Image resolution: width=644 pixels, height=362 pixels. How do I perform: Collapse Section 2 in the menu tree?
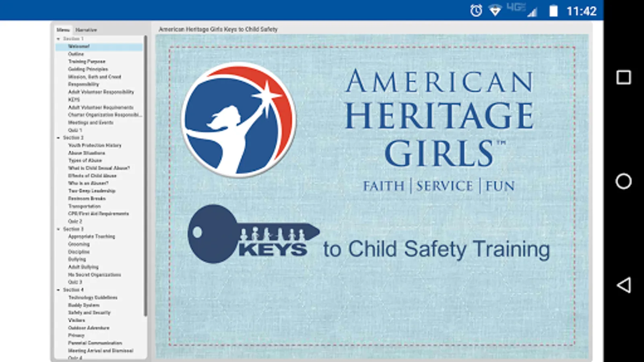(58, 138)
